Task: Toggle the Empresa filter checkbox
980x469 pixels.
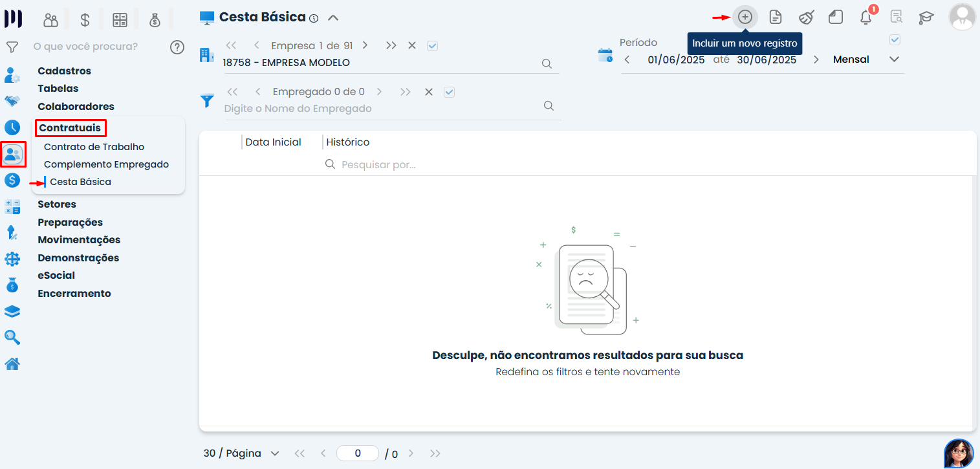Action: click(433, 45)
